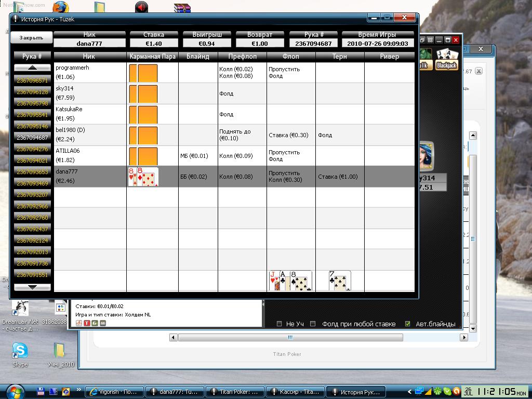532x399 pixels.
Task: Click the Windows Start orb
Action: point(14,391)
